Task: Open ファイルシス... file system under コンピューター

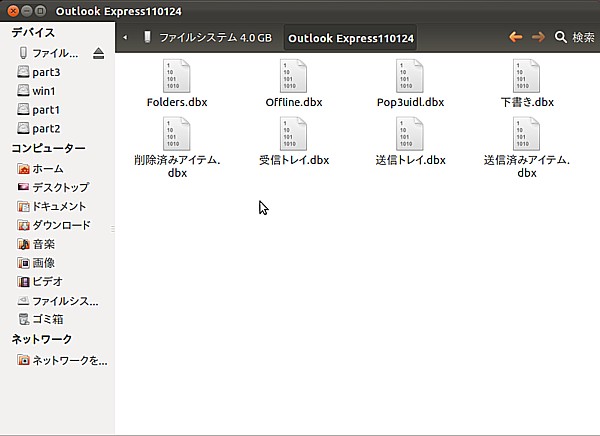Action: click(57, 301)
